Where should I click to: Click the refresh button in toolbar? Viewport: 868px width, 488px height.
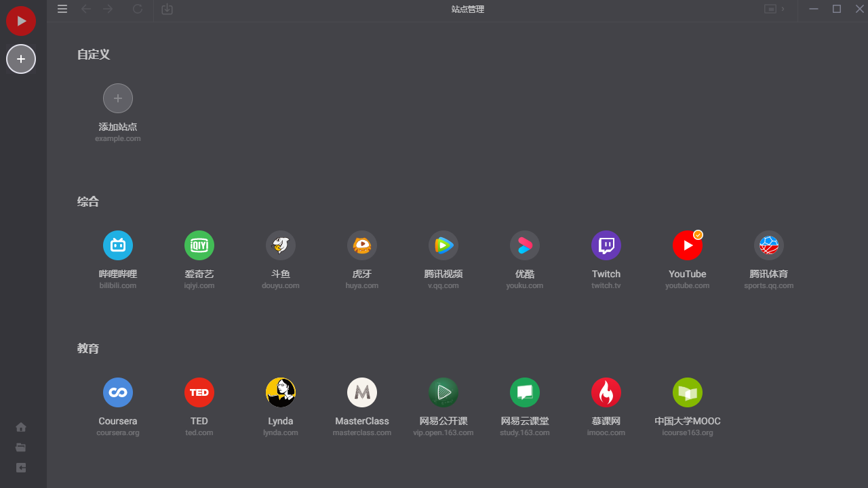tap(138, 9)
